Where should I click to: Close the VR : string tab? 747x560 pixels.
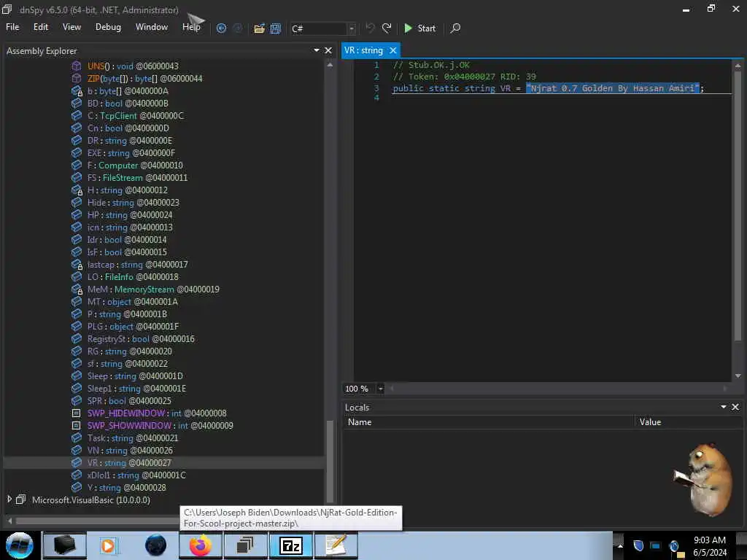[x=393, y=50]
